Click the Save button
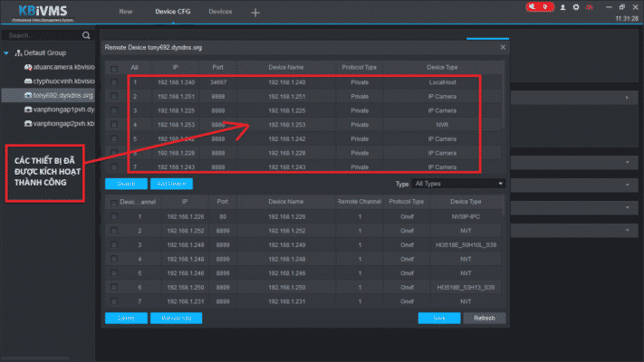This screenshot has height=362, width=644. pos(439,318)
